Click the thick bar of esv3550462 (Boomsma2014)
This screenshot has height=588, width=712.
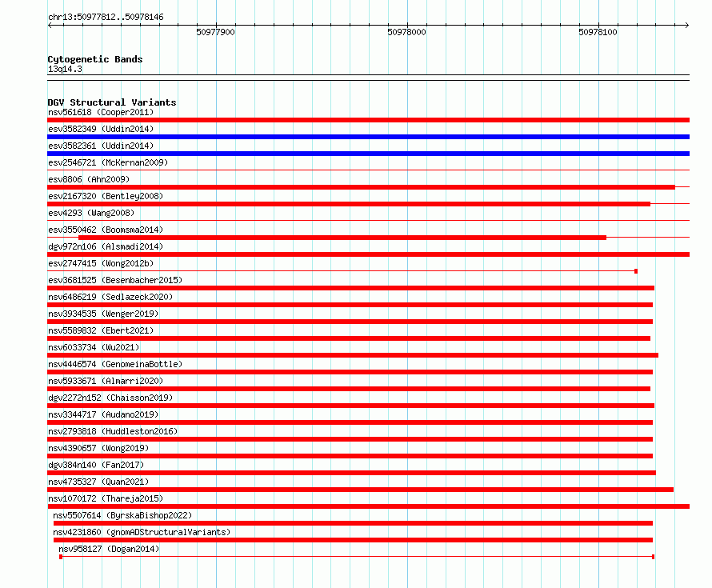coord(342,238)
